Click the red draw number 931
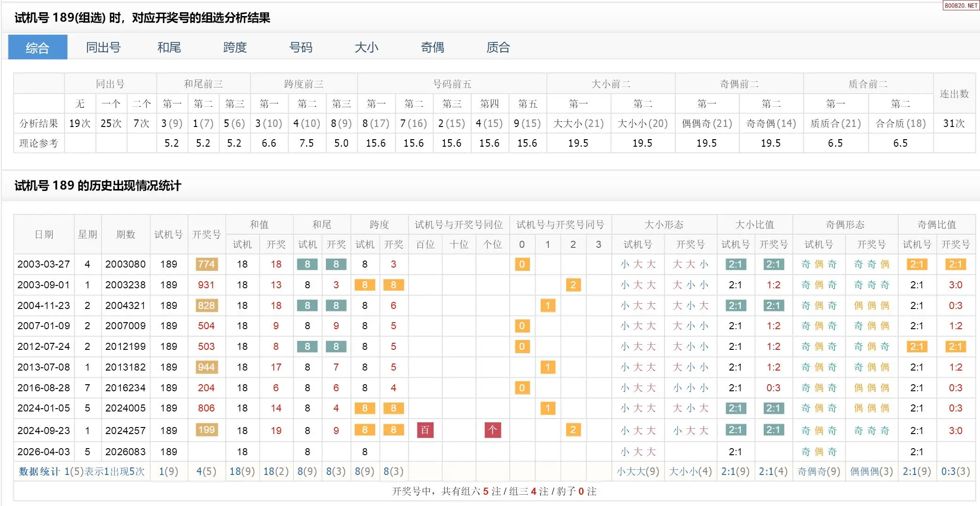The width and height of the screenshot is (980, 506). 206,285
